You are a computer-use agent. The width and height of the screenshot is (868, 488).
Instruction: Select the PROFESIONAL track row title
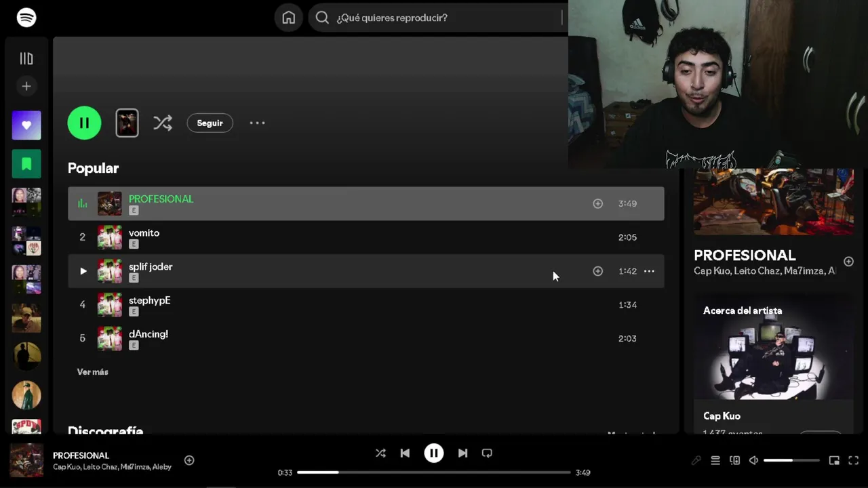161,199
